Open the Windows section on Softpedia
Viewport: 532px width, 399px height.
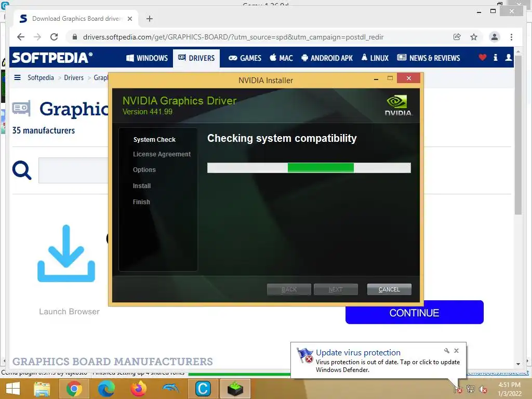[x=147, y=58]
